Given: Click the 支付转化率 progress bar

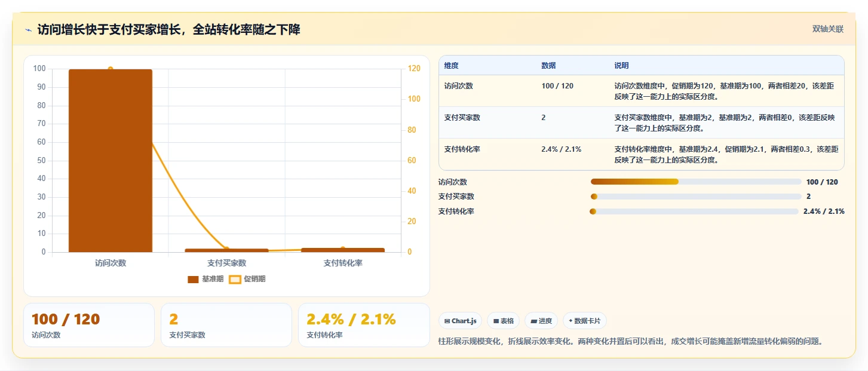Looking at the screenshot, I should (x=694, y=211).
